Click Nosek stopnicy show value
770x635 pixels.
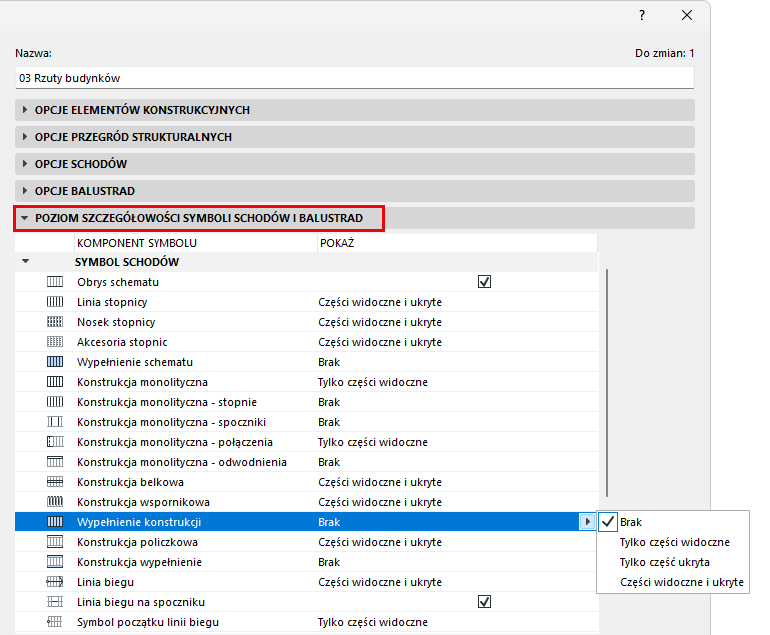380,322
